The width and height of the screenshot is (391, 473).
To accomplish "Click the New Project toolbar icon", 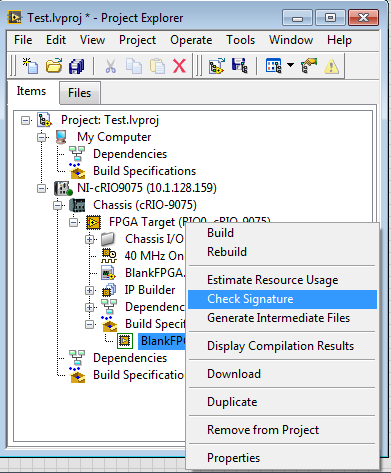I will [30, 65].
